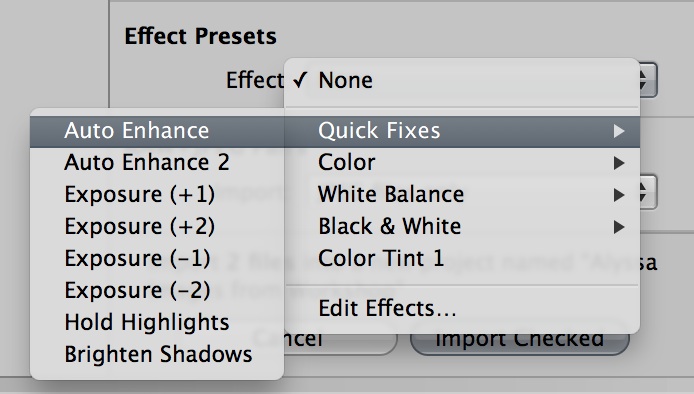The image size is (694, 394).
Task: Pick the Exposure (-2) preset
Action: click(x=157, y=290)
